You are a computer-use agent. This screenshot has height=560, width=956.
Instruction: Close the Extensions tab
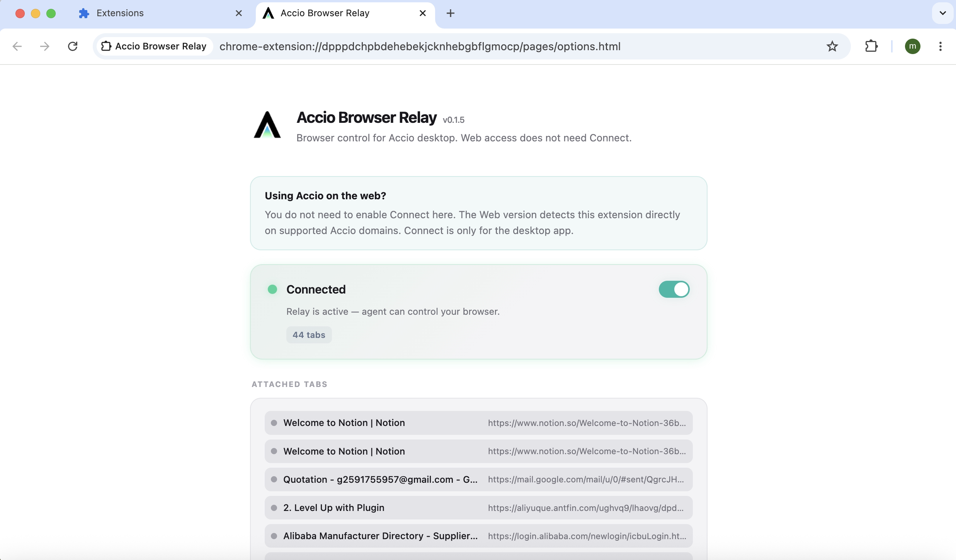tap(239, 13)
